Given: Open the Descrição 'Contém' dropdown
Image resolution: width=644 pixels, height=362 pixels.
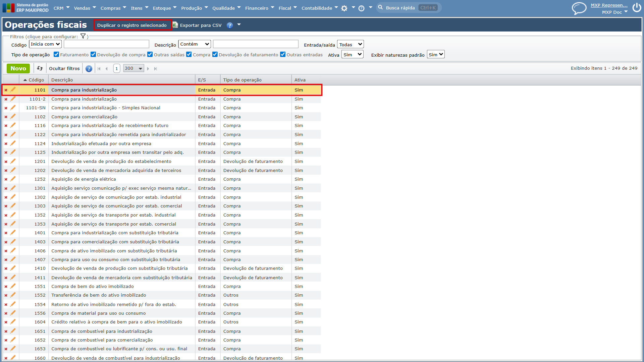Looking at the screenshot, I should click(x=195, y=44).
